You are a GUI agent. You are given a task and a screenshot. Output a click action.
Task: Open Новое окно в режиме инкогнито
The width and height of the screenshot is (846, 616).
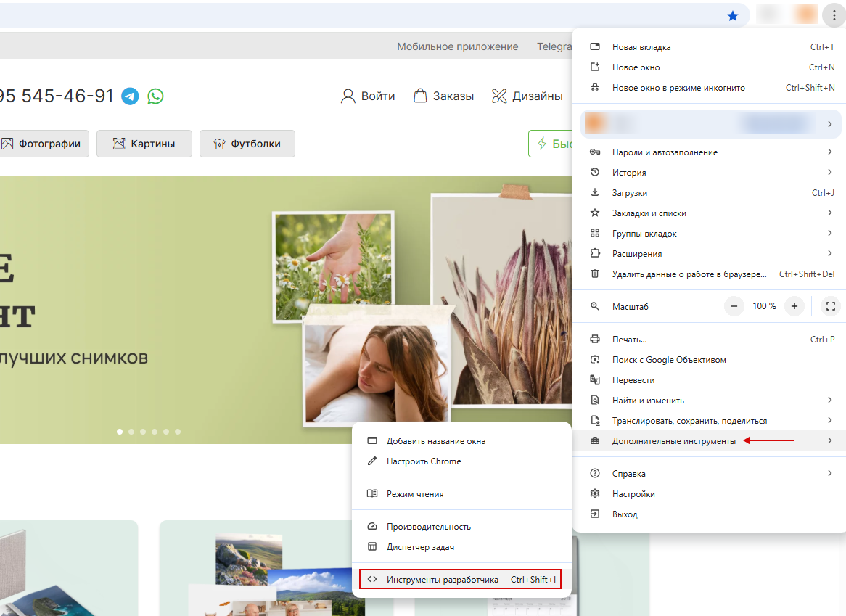678,88
